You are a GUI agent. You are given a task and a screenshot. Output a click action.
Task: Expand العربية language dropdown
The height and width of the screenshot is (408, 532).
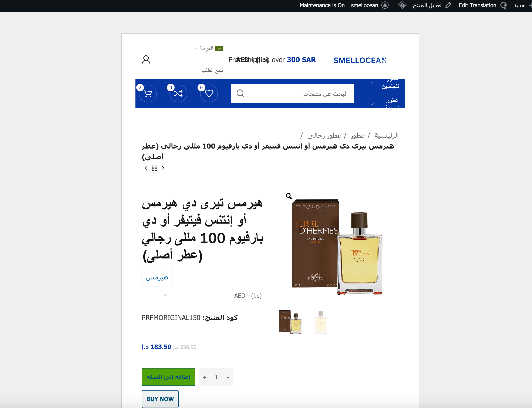click(209, 48)
